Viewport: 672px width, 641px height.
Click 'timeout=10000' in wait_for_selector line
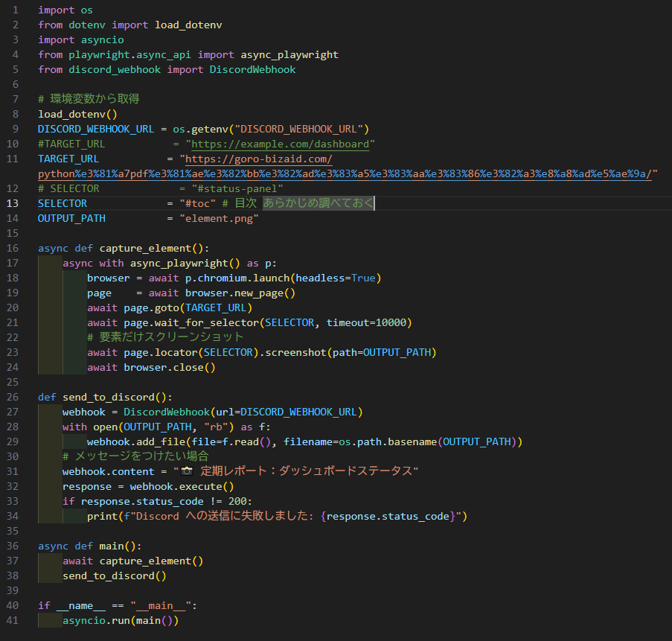[x=366, y=322]
